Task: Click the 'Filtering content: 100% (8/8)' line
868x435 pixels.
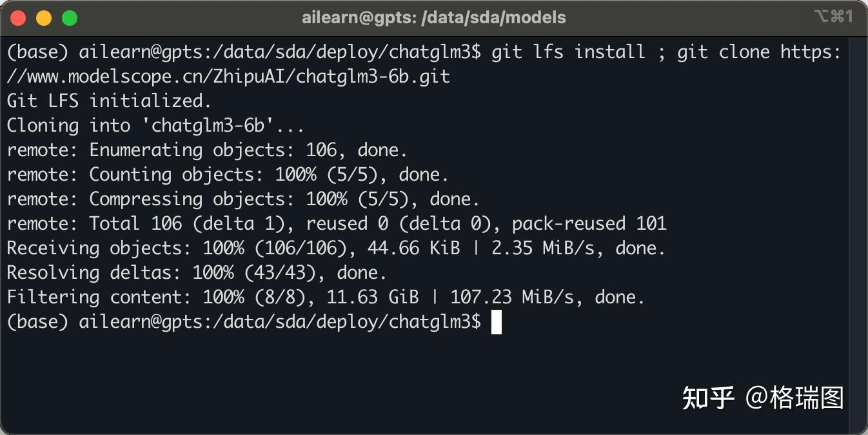Action: click(x=326, y=298)
